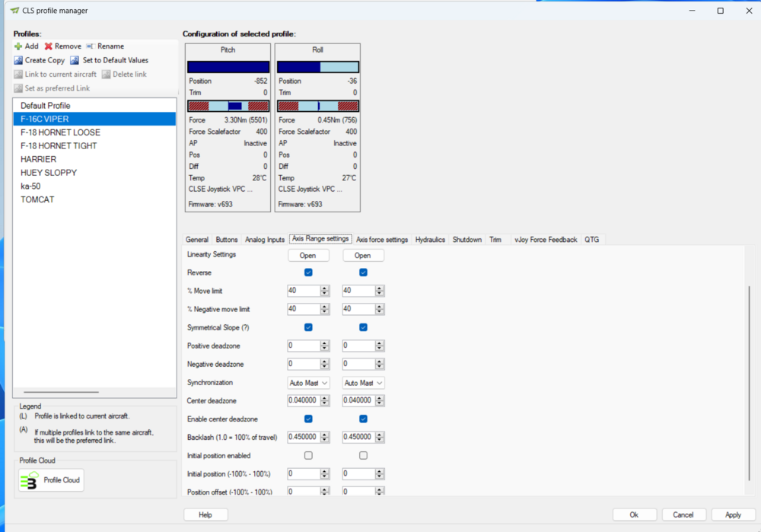The height and width of the screenshot is (532, 761).
Task: Click the Set to Default Values icon
Action: pos(75,60)
